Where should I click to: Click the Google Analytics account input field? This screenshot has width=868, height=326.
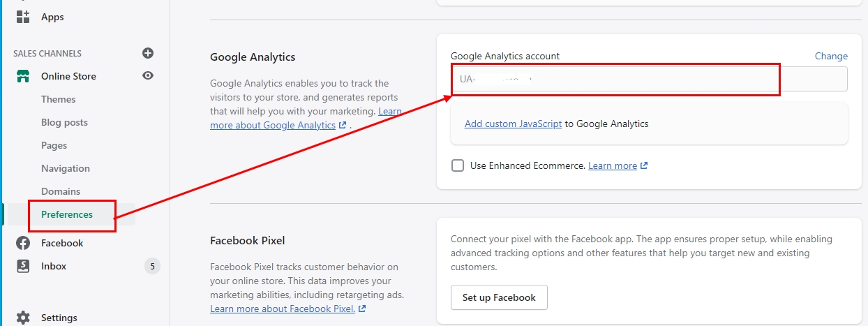(x=649, y=79)
